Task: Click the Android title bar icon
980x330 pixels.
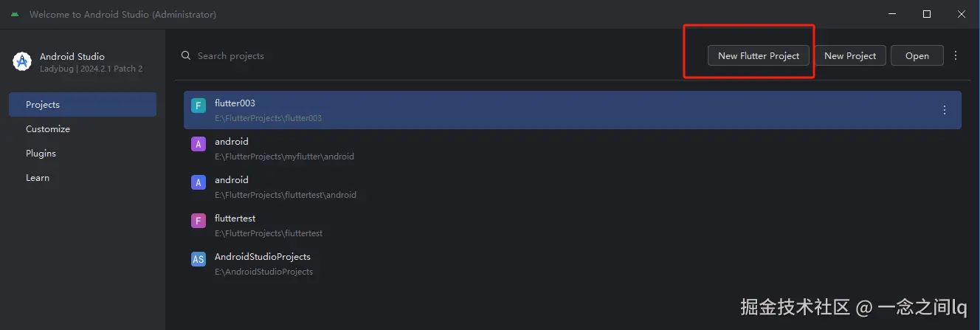Action: click(15, 15)
